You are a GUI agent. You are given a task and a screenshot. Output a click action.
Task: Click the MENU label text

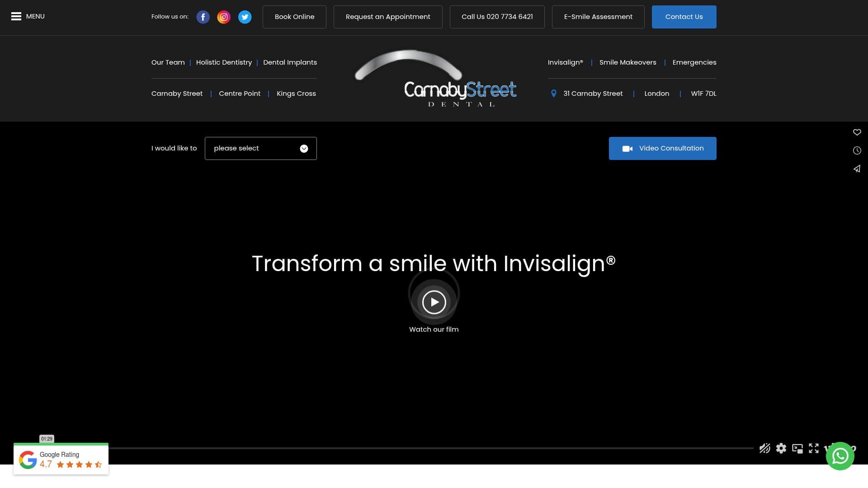(35, 16)
